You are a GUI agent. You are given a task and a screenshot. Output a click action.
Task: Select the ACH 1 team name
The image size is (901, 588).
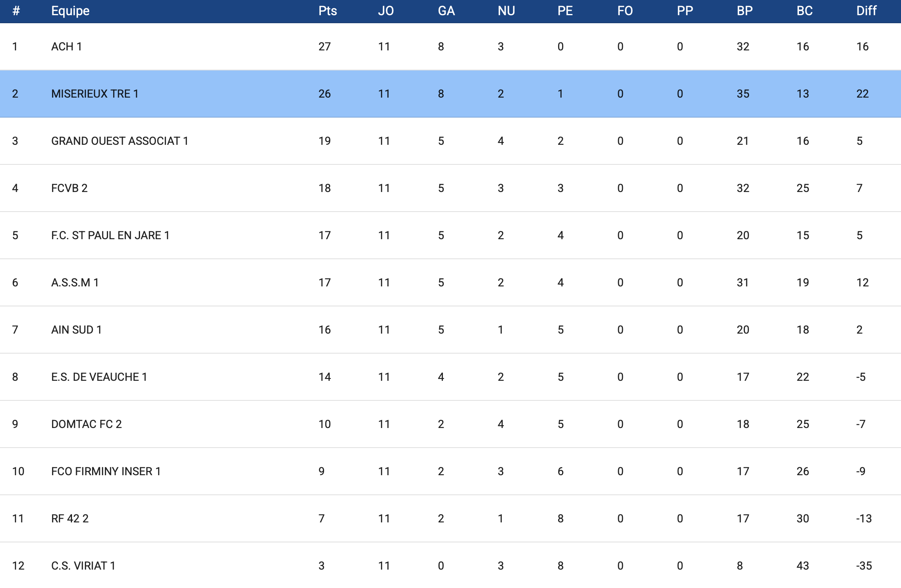66,47
